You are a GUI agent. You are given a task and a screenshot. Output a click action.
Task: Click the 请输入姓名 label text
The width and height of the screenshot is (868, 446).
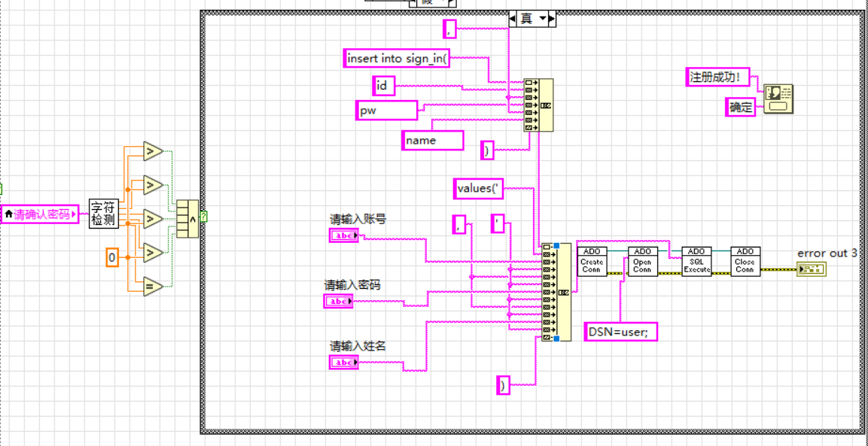pyautogui.click(x=358, y=346)
